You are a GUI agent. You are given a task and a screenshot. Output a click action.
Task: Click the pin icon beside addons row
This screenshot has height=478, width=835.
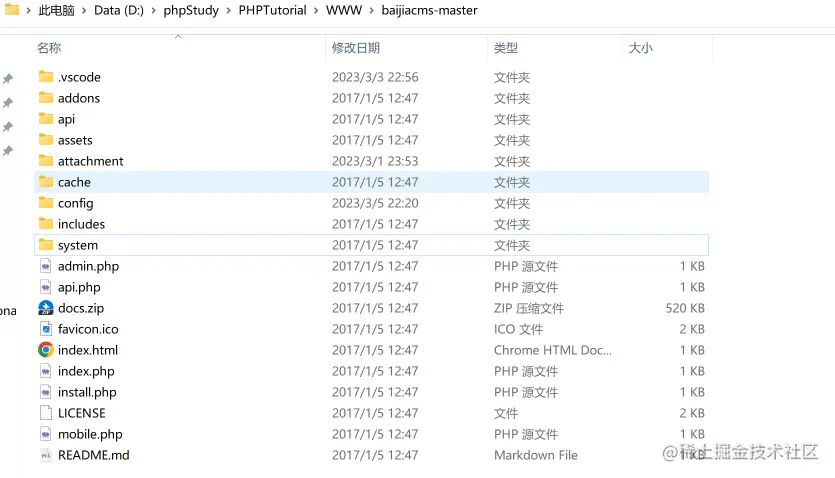7,103
